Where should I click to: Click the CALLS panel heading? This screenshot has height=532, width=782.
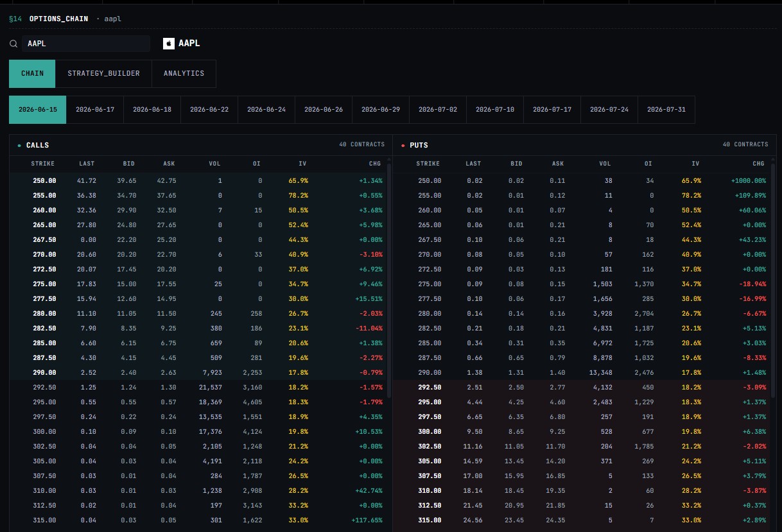click(x=37, y=146)
